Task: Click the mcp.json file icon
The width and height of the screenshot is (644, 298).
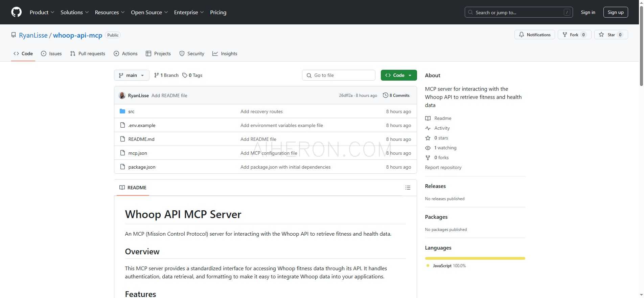Action: (122, 153)
